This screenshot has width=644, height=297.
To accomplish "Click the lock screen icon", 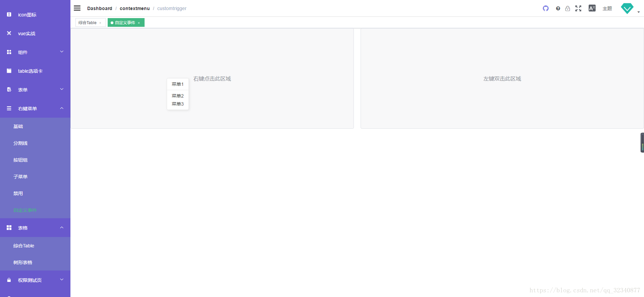I will tap(568, 8).
